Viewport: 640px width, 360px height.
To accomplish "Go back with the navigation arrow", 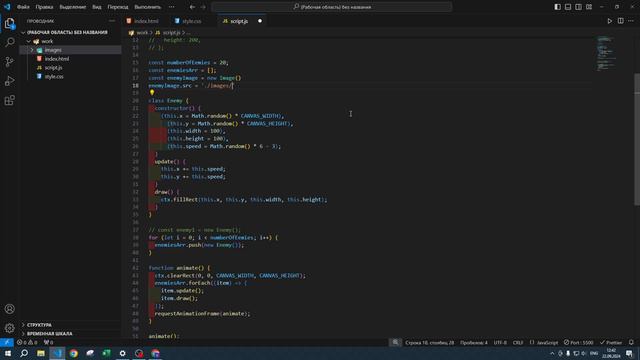I will point(192,7).
